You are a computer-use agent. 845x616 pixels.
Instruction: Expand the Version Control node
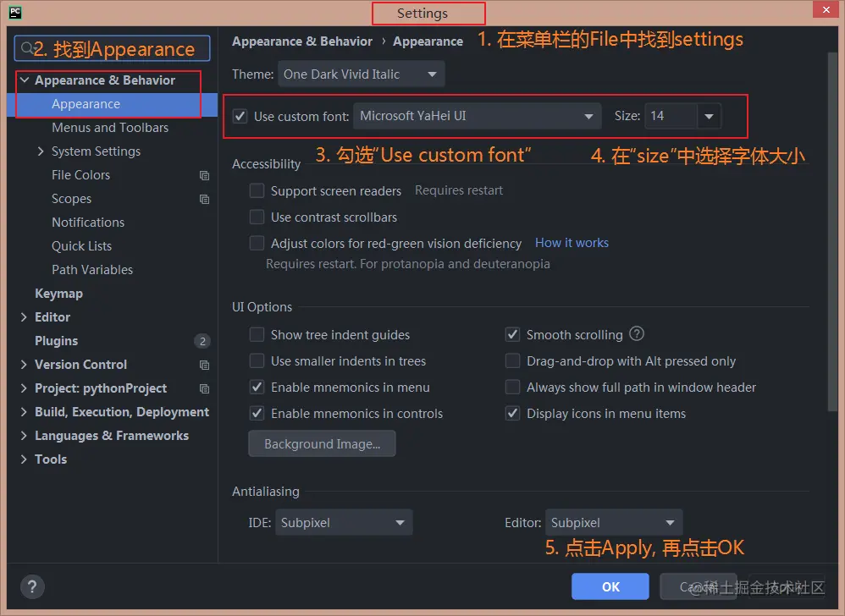click(x=24, y=365)
